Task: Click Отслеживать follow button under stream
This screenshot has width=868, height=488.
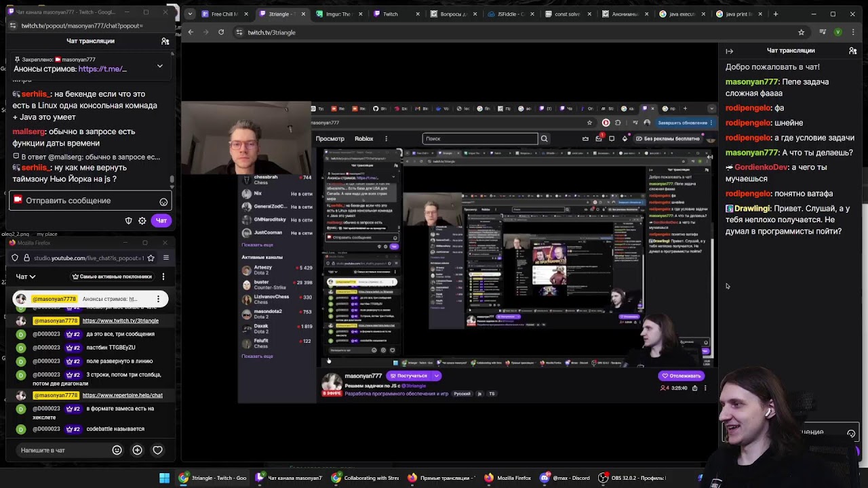Action: click(680, 375)
